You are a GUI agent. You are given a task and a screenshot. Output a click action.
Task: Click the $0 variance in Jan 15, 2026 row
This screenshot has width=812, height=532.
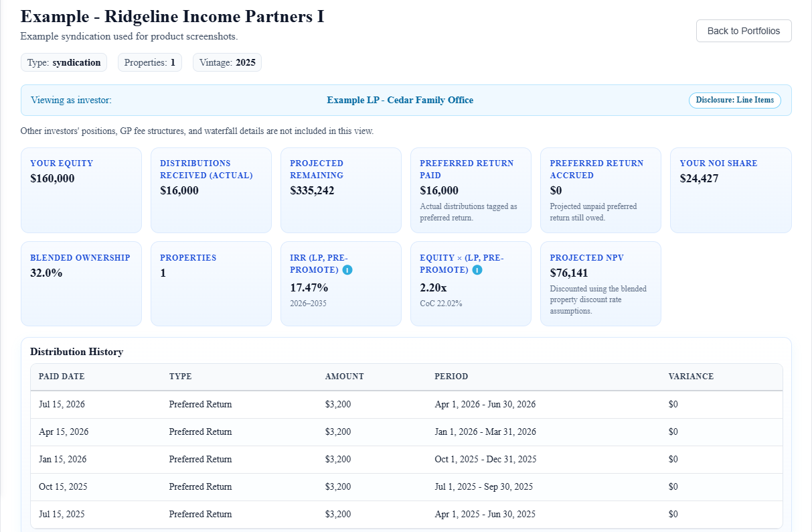673,460
